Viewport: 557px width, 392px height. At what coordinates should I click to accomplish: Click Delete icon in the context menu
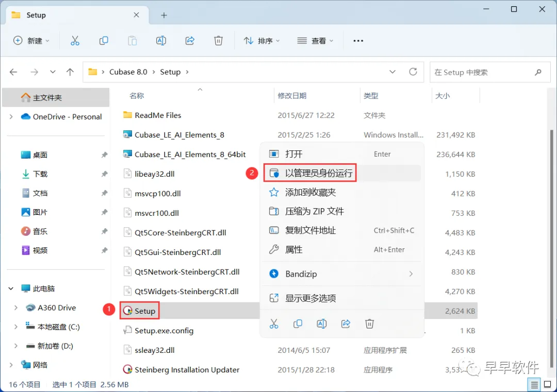(x=369, y=323)
